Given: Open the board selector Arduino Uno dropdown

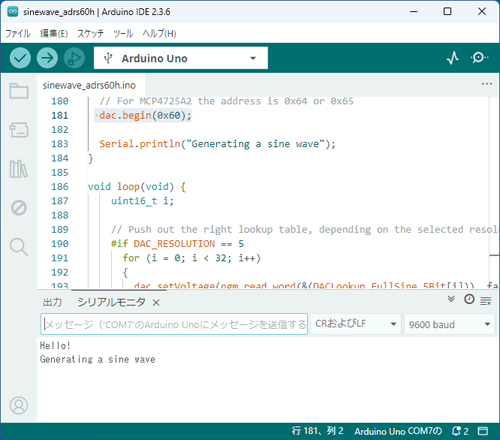Looking at the screenshot, I should (181, 58).
